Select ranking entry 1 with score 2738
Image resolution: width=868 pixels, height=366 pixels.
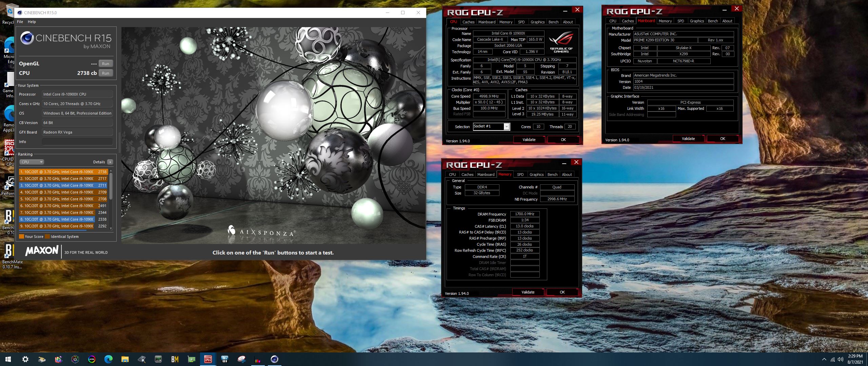click(63, 172)
